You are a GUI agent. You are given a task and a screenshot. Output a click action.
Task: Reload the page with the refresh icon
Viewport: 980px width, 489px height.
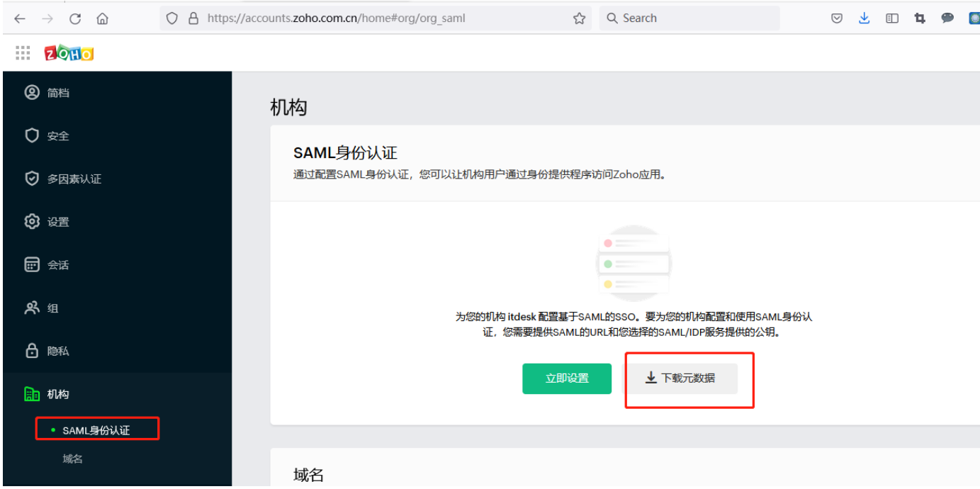pyautogui.click(x=74, y=19)
